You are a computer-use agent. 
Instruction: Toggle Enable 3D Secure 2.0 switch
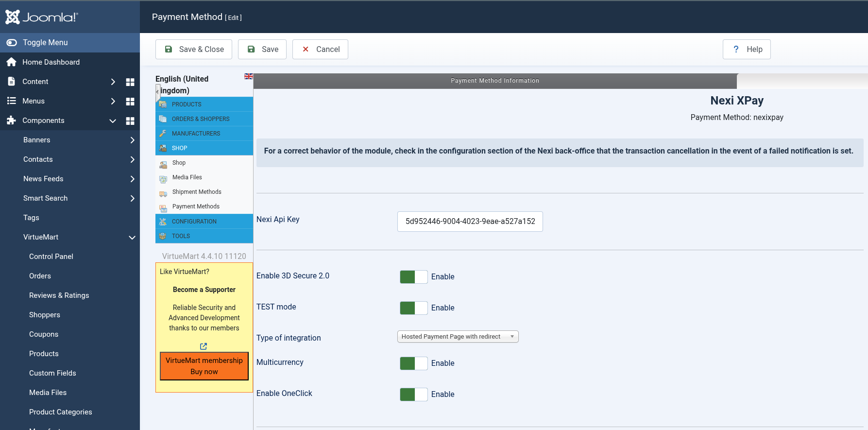[x=414, y=277]
